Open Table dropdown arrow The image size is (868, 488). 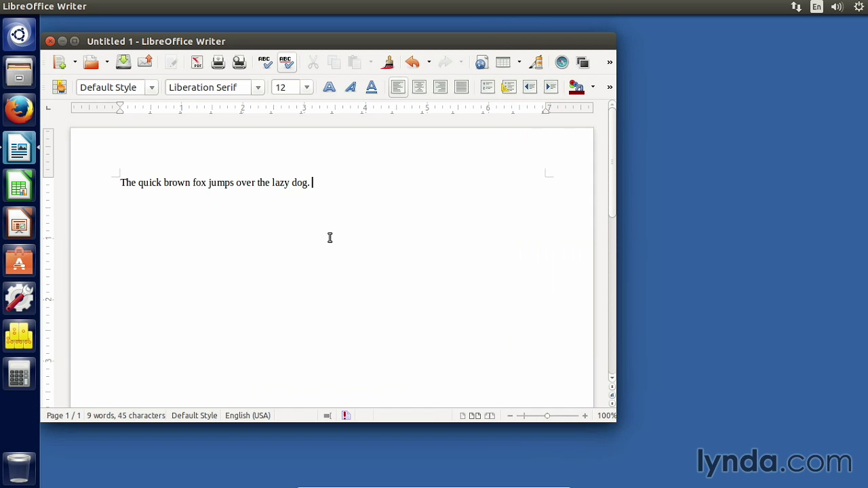pyautogui.click(x=519, y=62)
